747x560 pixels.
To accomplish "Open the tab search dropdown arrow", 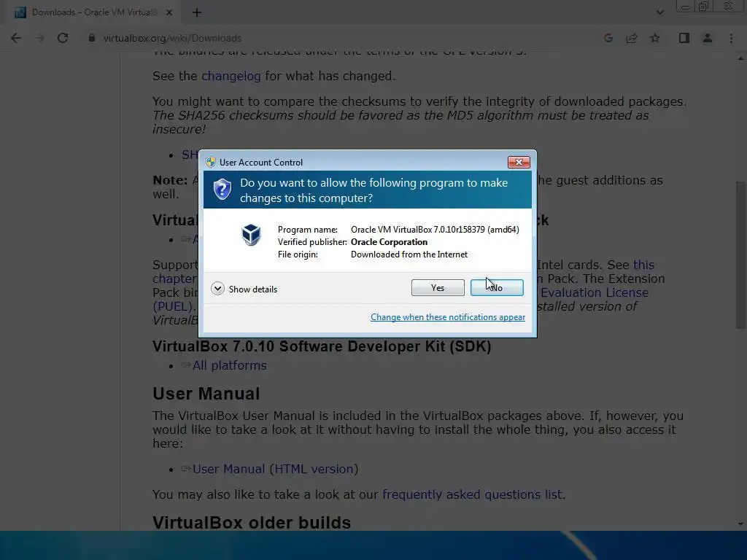I will coord(659,12).
